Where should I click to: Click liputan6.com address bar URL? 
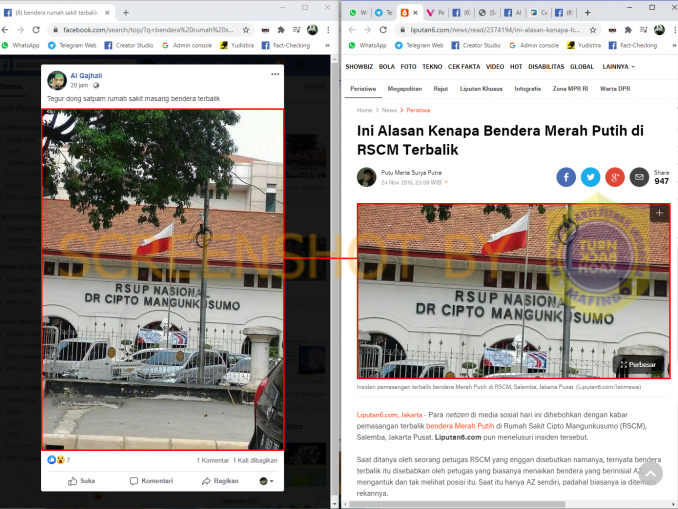pyautogui.click(x=495, y=30)
